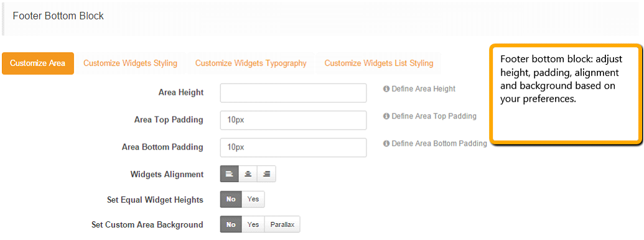Click the Area Top Padding field
The height and width of the screenshot is (240, 644).
(x=293, y=120)
